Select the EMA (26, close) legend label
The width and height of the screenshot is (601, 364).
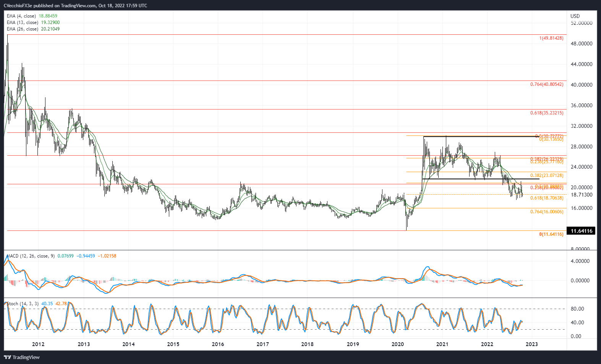click(23, 29)
